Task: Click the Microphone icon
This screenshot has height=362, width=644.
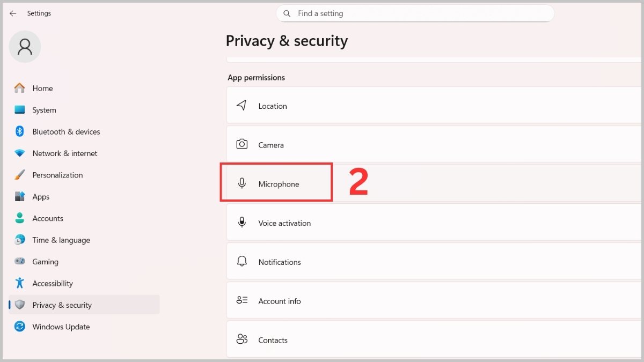Action: [x=242, y=183]
